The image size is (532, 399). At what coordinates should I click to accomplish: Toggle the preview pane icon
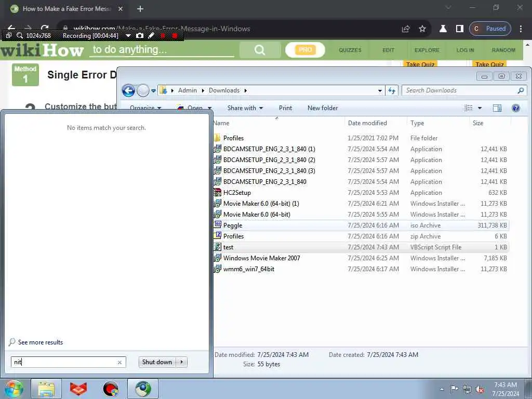point(497,108)
